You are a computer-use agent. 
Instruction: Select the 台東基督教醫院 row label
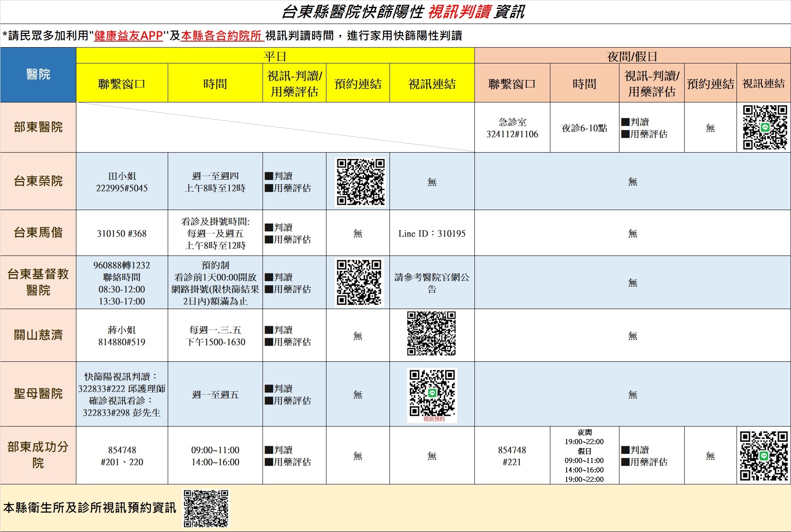[38, 282]
